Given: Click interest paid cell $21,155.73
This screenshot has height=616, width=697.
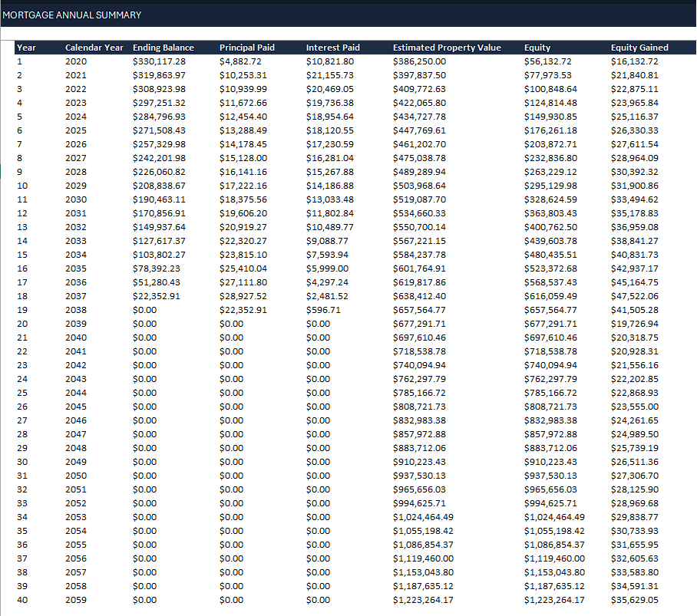Looking at the screenshot, I should click(329, 75).
